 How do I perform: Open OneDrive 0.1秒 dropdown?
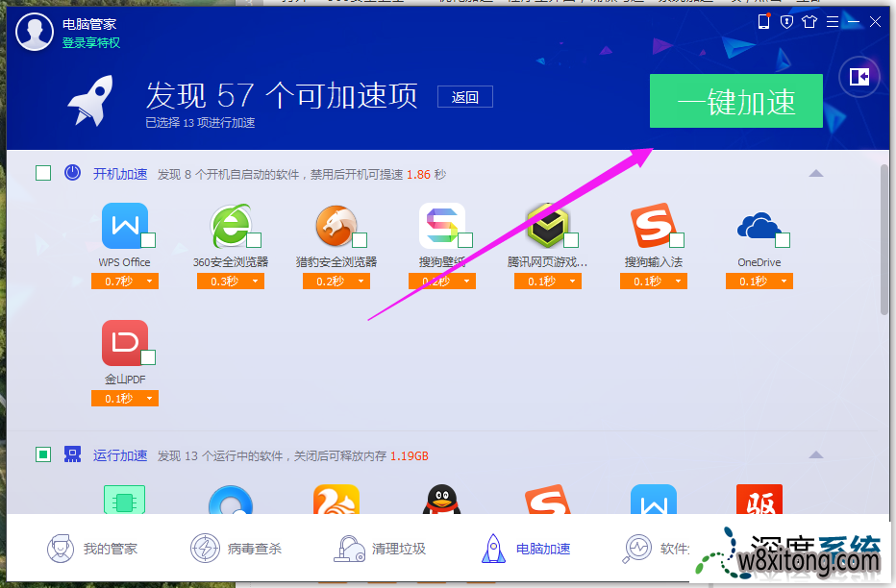(x=759, y=282)
